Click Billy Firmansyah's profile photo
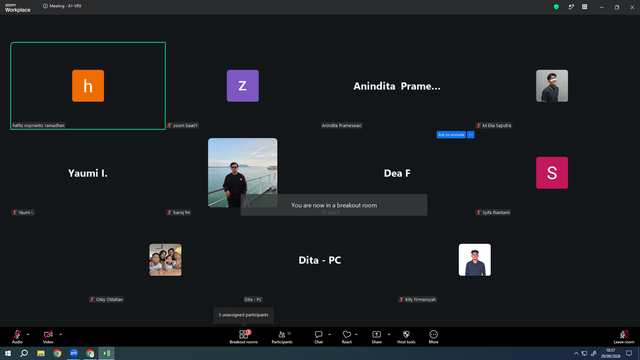The image size is (640, 360). click(475, 260)
